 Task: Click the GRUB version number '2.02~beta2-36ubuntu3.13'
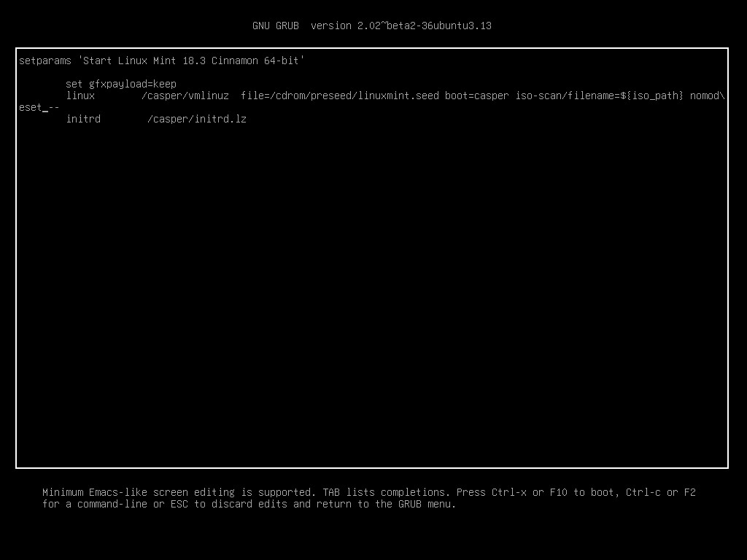425,26
